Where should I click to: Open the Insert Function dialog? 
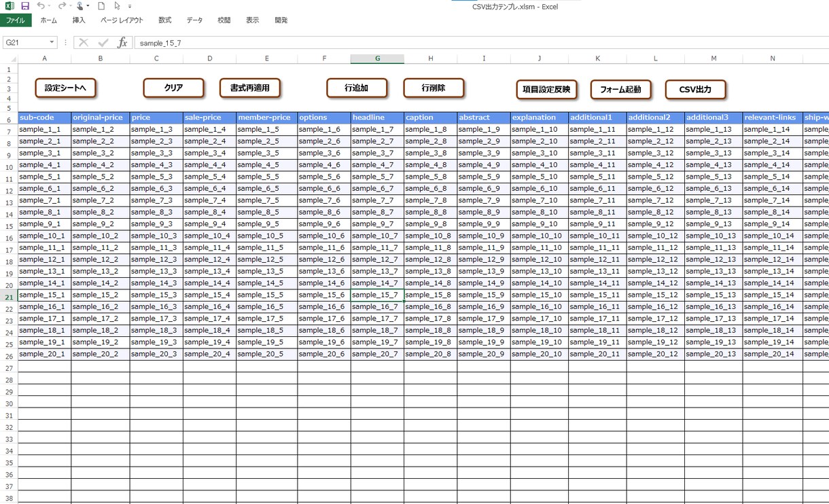point(122,43)
